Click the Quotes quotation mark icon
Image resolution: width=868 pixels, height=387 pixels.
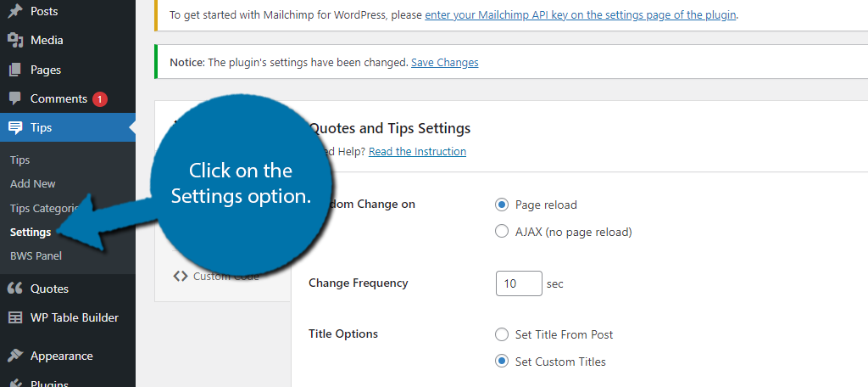click(x=15, y=289)
